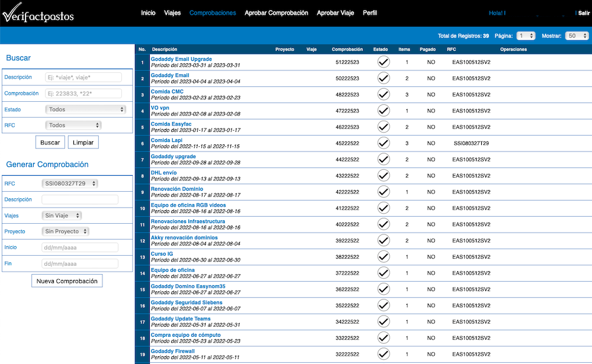This screenshot has width=592, height=364.
Task: Click the Nueva Comprobación button
Action: coord(67,281)
